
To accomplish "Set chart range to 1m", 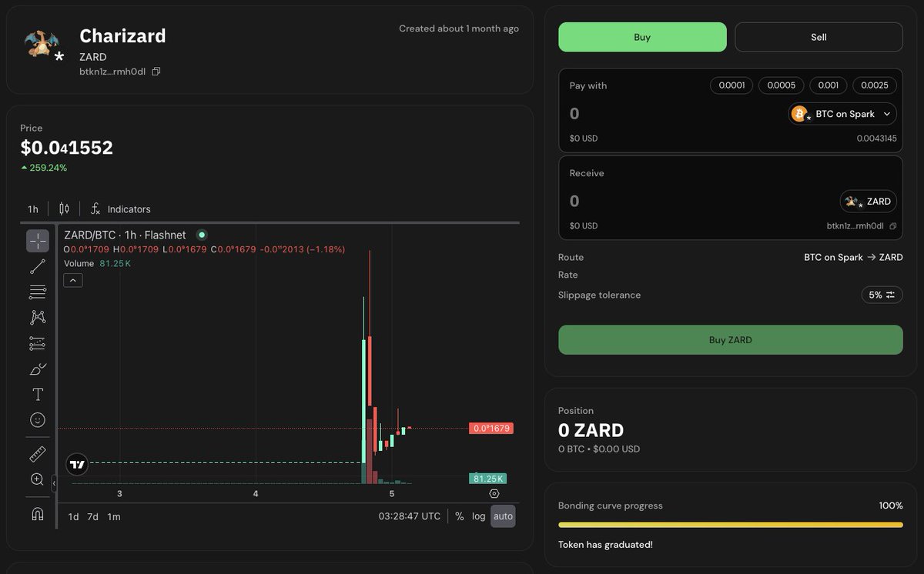I will (114, 516).
